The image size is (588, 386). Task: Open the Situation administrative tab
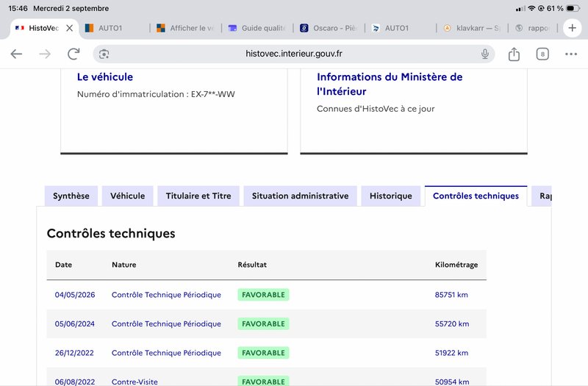pos(300,196)
